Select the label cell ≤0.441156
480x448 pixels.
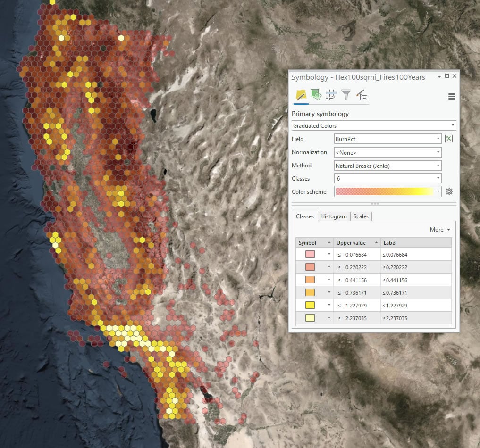[416, 280]
